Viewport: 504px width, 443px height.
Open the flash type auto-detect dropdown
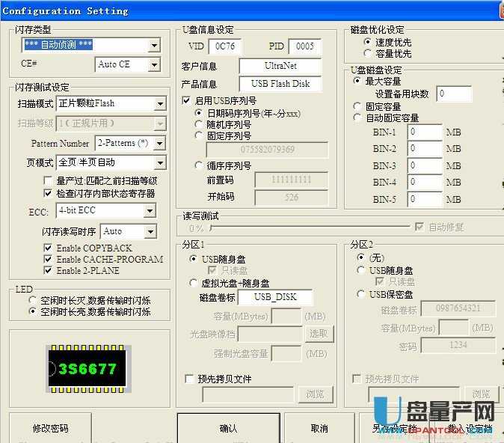(154, 46)
